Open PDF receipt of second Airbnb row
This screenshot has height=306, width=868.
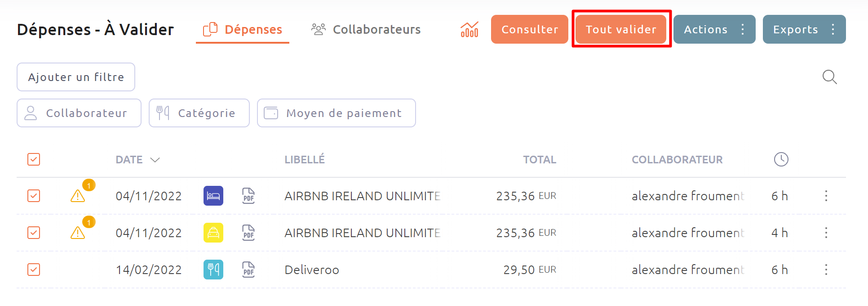[x=248, y=233]
